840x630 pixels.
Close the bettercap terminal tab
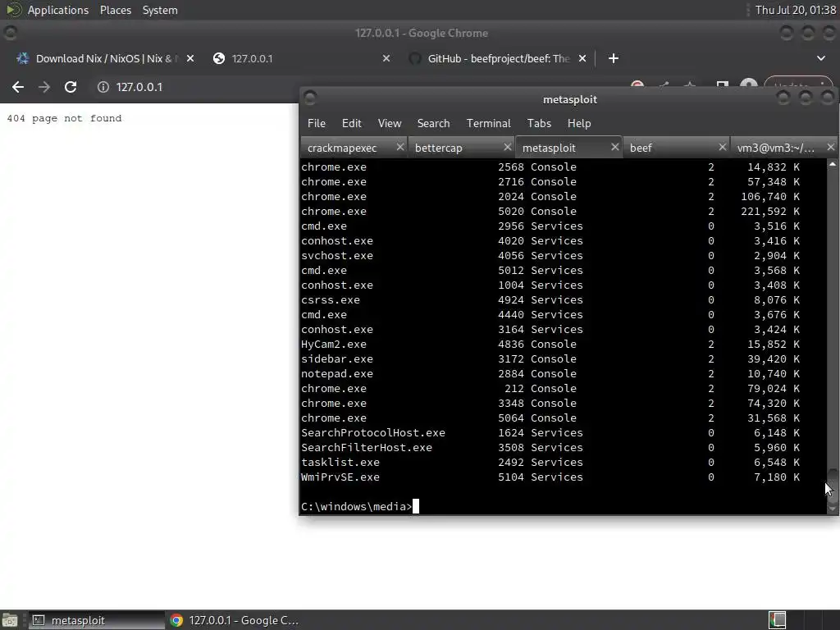point(507,147)
